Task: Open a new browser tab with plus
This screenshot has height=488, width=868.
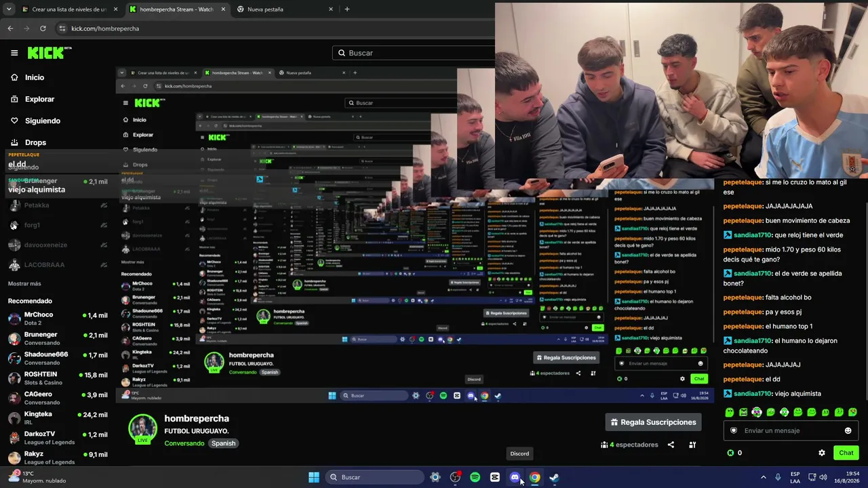Action: [x=347, y=9]
